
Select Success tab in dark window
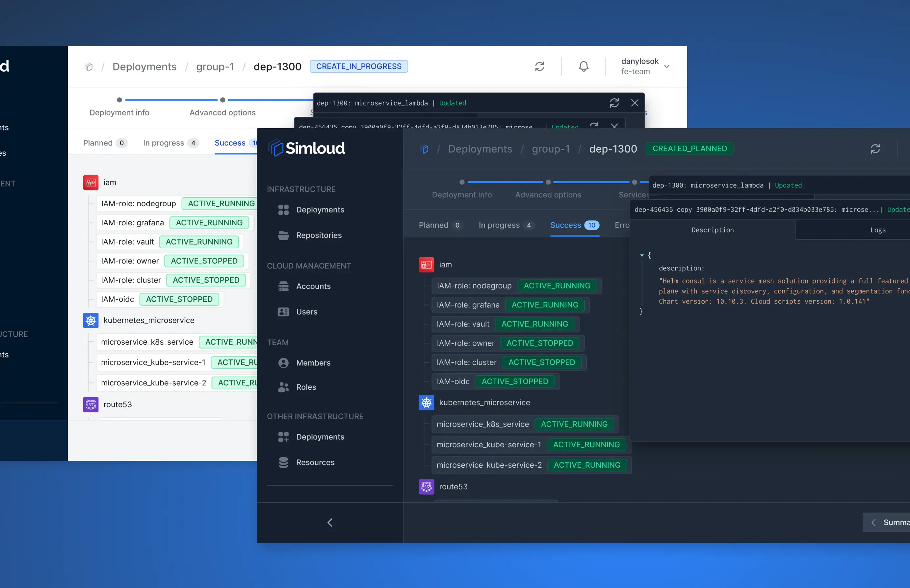click(x=575, y=225)
